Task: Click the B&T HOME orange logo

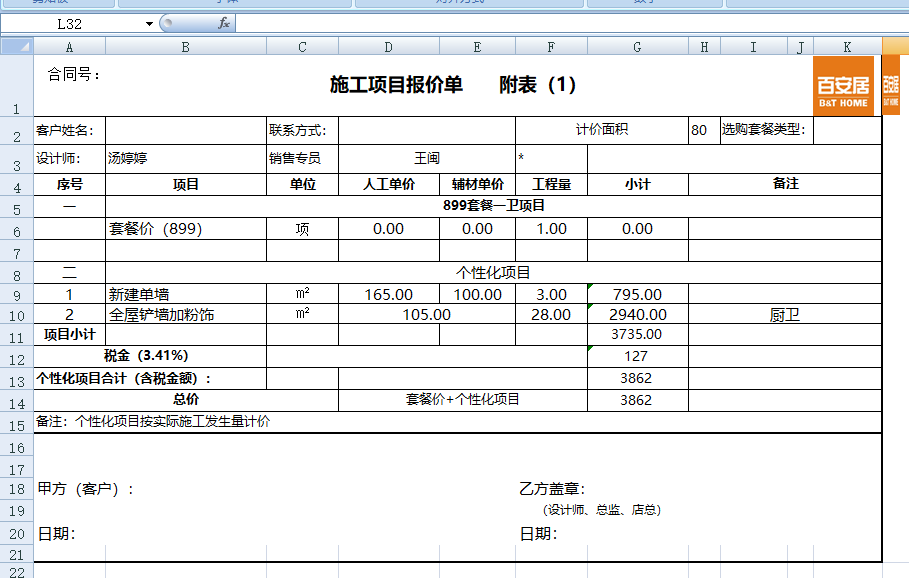Action: (x=843, y=86)
